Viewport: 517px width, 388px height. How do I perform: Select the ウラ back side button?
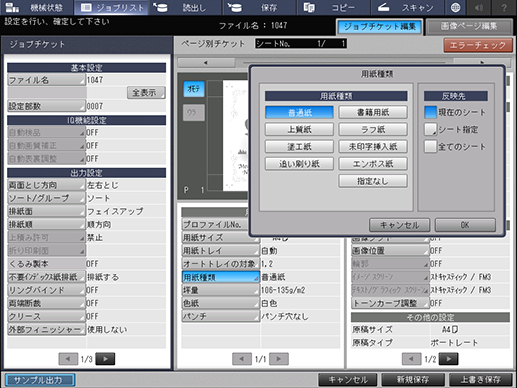[x=194, y=113]
